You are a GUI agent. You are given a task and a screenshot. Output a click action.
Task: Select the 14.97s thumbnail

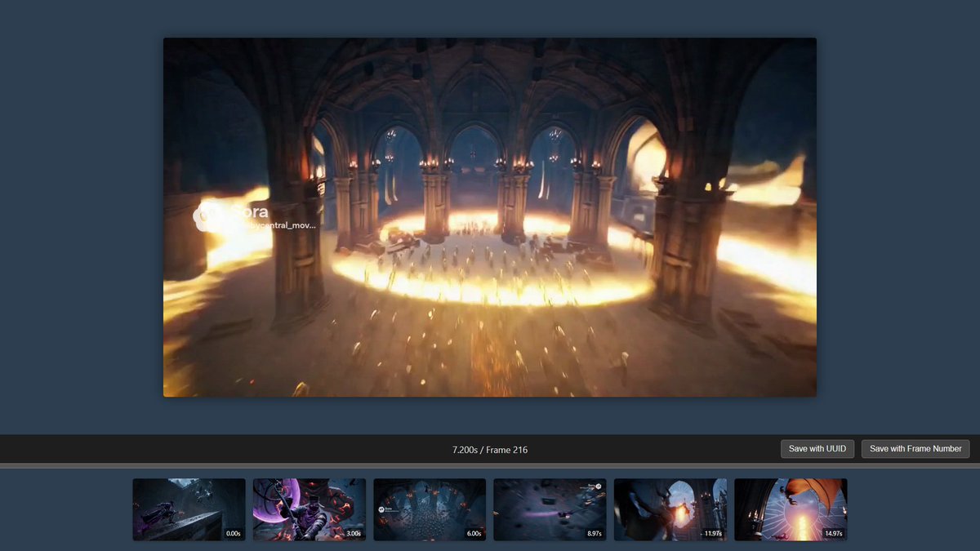tap(790, 508)
